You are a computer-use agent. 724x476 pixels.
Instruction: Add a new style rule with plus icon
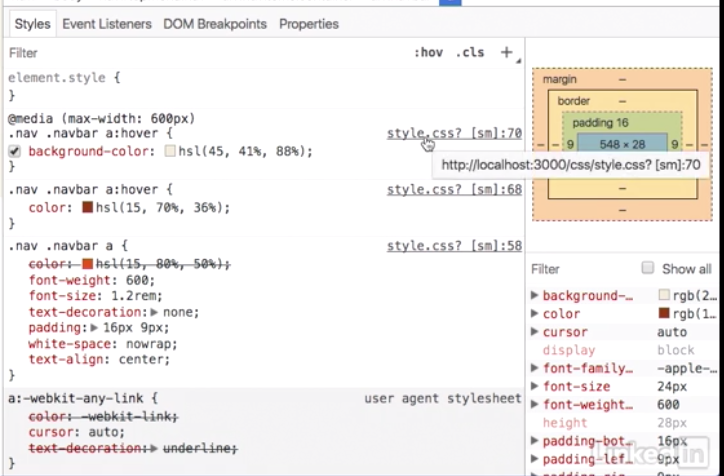507,53
